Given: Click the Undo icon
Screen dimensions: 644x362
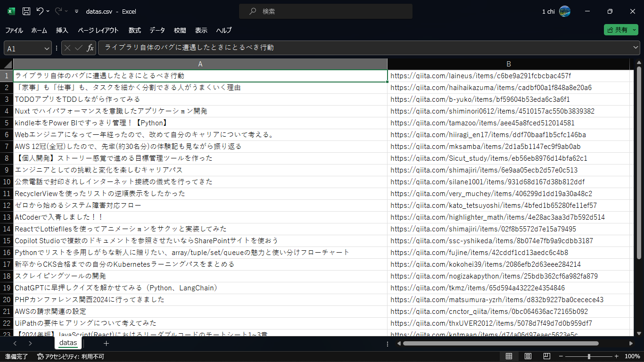Looking at the screenshot, I should click(40, 11).
